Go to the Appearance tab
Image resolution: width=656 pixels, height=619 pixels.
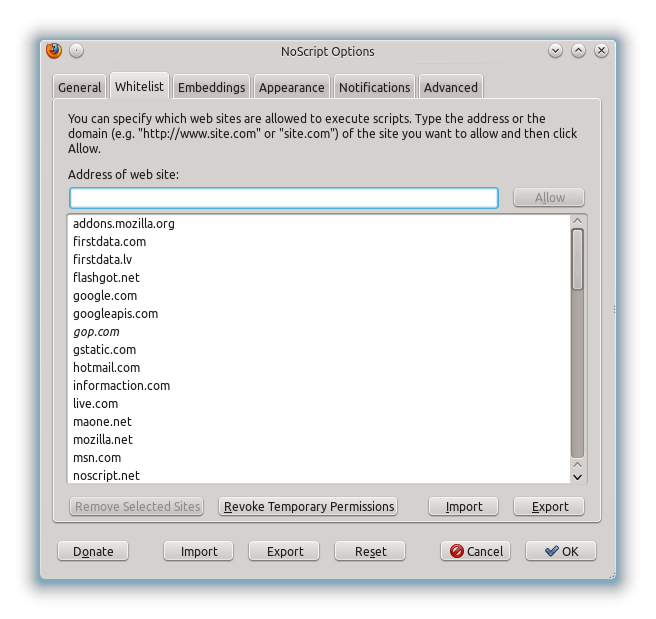pos(292,87)
